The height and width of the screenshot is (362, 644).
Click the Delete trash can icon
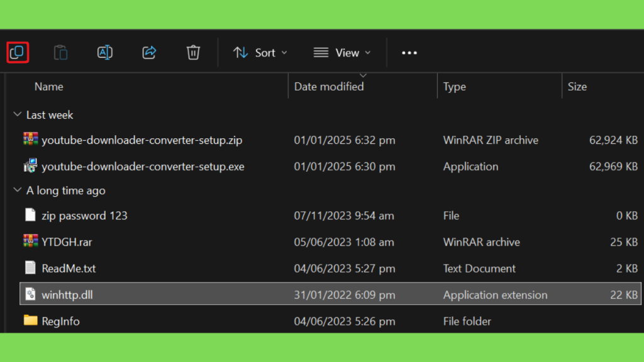193,53
